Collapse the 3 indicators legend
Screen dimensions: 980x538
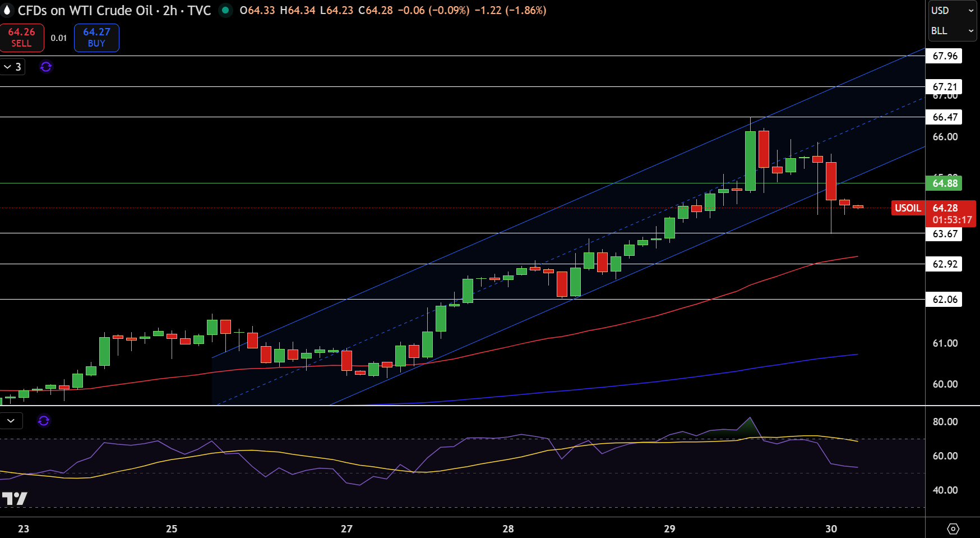click(x=12, y=67)
